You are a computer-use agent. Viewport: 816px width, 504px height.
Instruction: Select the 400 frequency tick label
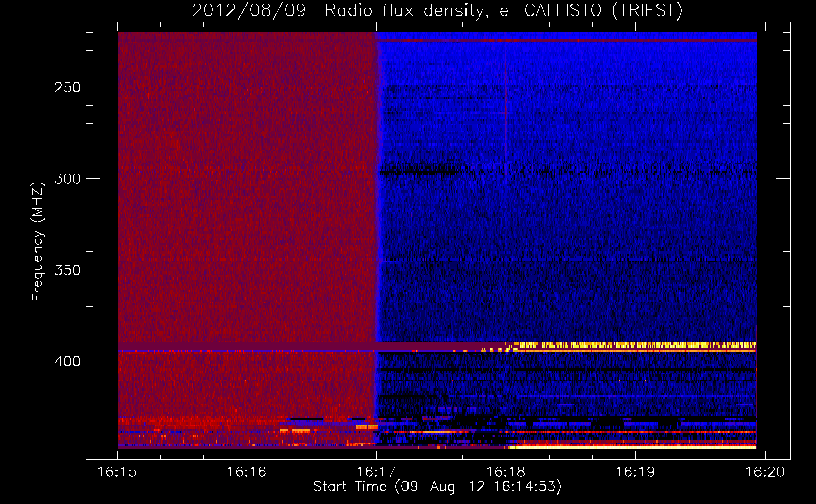(67, 361)
